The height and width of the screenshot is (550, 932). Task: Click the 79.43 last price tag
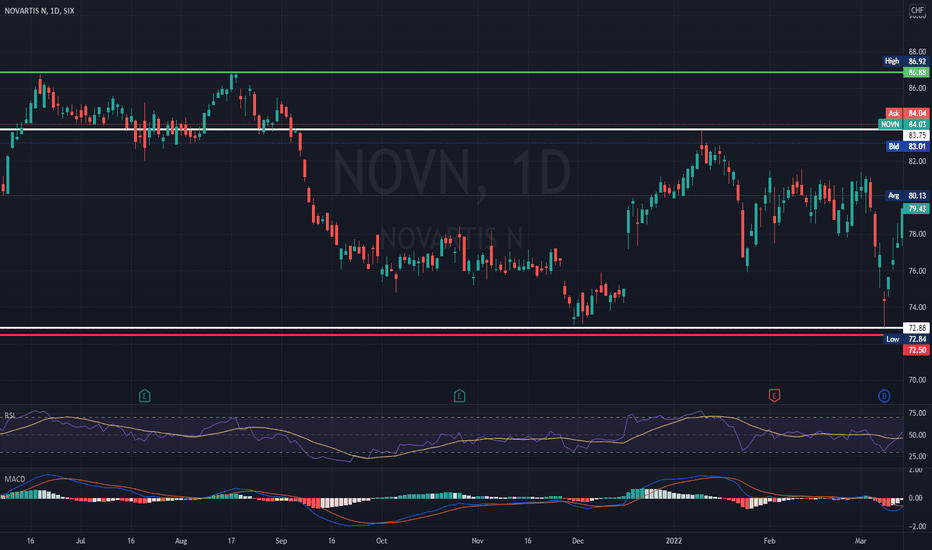pyautogui.click(x=915, y=209)
